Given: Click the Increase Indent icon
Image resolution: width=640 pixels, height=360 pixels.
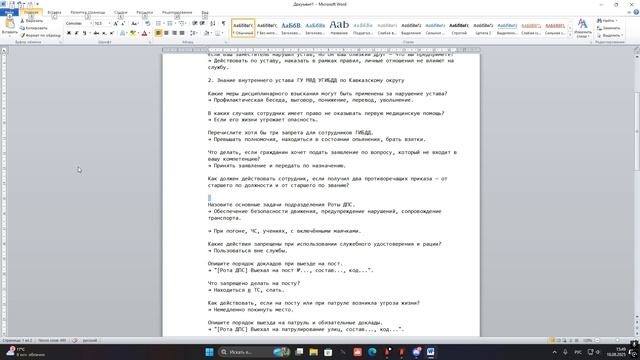Looking at the screenshot, I should tap(202, 24).
